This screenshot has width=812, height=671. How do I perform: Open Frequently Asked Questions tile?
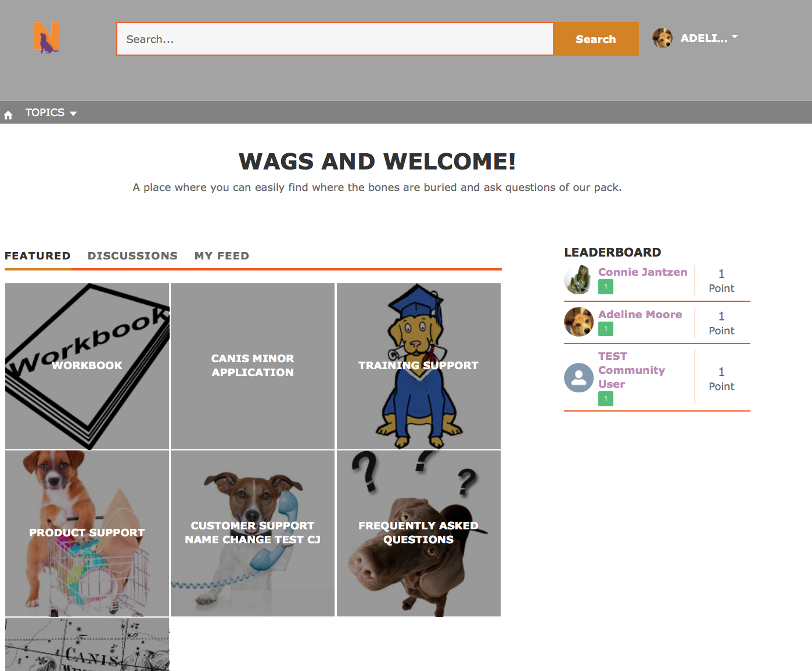[x=419, y=533]
